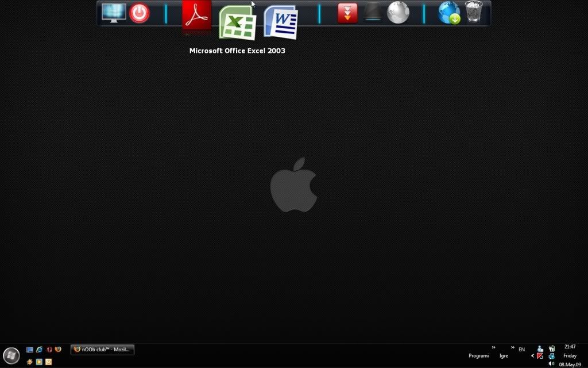
Task: Click the 21:47 clock in the tray
Action: [570, 347]
